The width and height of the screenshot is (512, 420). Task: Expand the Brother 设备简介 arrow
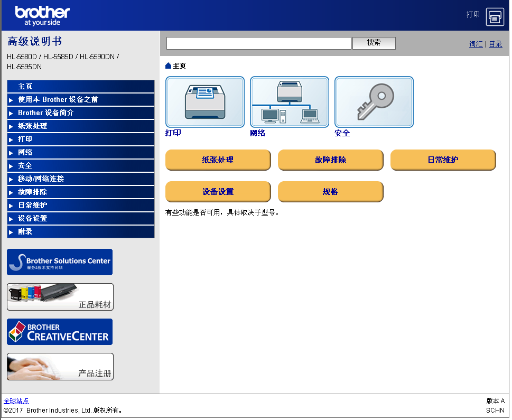pyautogui.click(x=11, y=114)
